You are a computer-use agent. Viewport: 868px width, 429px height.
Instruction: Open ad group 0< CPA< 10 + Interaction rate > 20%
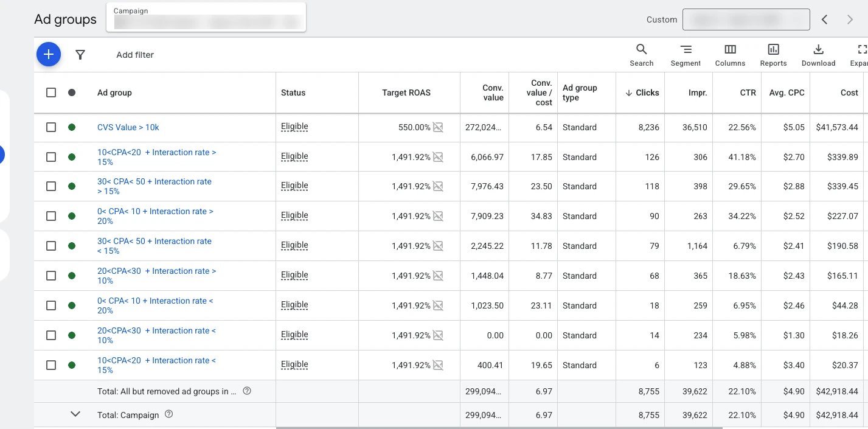click(x=155, y=216)
